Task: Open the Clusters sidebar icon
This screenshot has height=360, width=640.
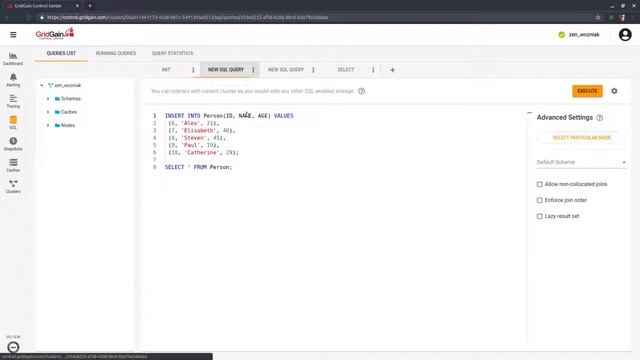Action: pyautogui.click(x=13, y=187)
